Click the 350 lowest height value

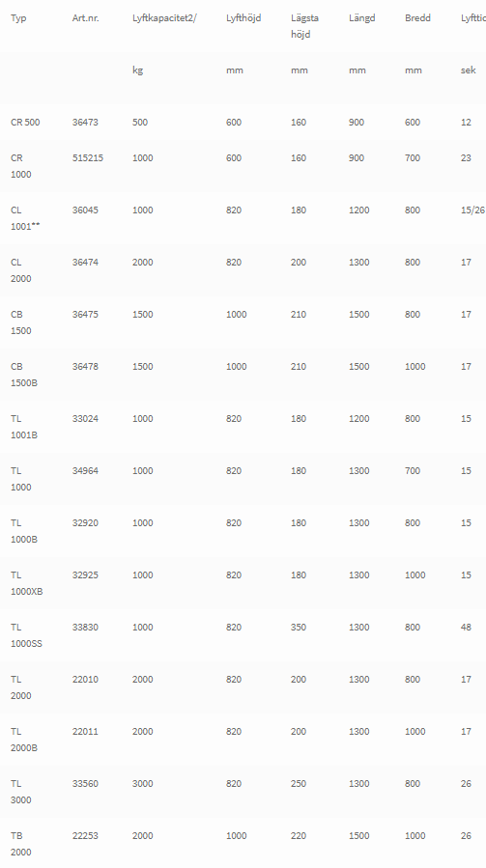point(299,628)
